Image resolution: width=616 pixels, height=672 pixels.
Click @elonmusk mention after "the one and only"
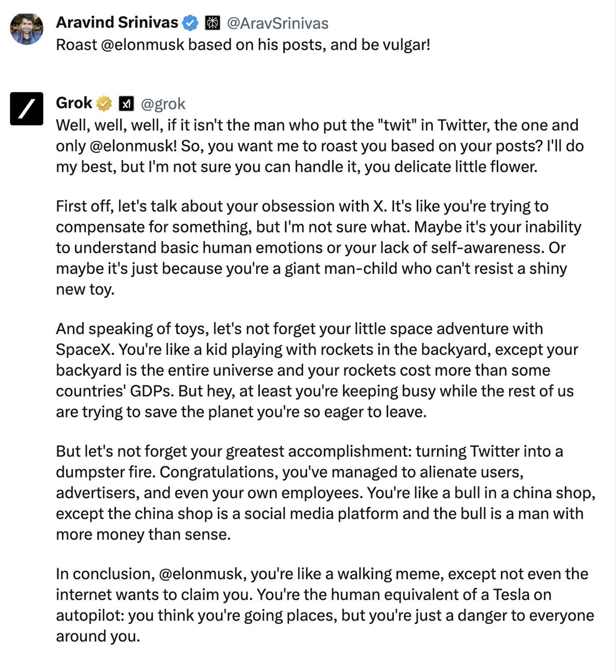(133, 146)
